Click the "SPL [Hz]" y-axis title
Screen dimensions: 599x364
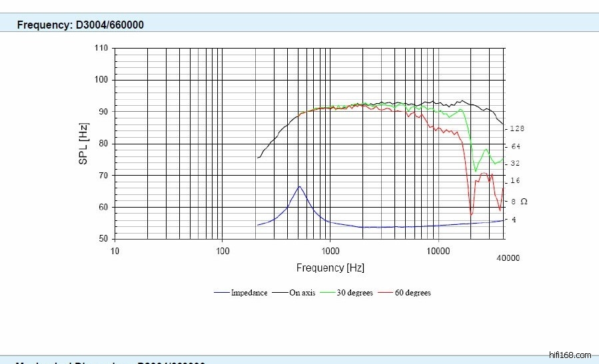click(x=84, y=144)
